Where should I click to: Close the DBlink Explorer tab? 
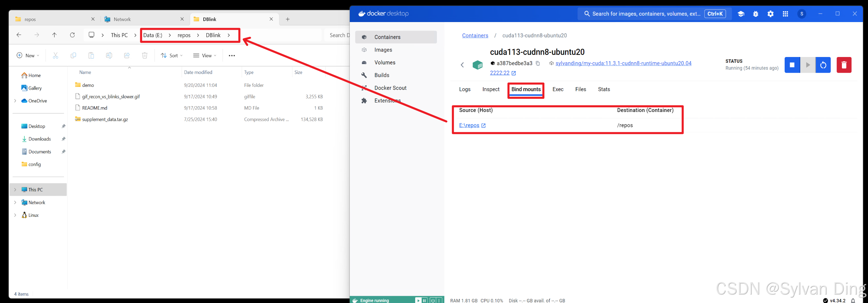[271, 19]
